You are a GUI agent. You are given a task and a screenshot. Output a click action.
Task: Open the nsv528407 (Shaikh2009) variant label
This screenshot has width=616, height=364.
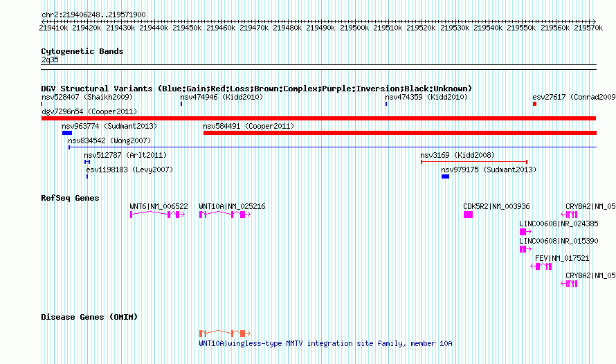click(x=87, y=97)
